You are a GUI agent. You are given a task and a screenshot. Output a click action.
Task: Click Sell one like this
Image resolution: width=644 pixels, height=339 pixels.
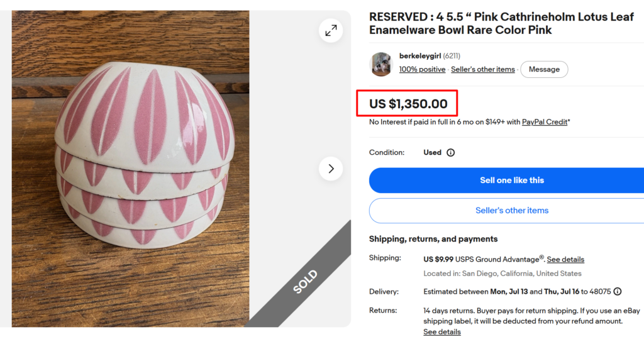pyautogui.click(x=506, y=181)
